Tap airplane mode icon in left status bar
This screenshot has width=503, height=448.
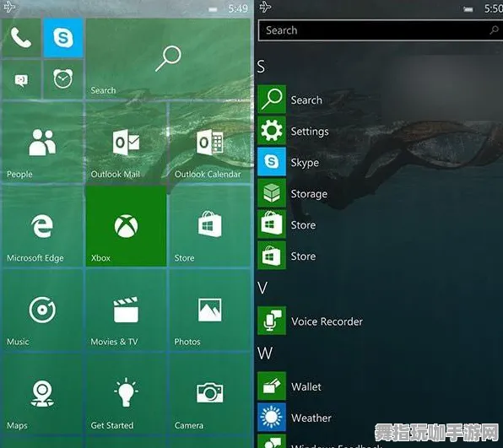pos(9,7)
